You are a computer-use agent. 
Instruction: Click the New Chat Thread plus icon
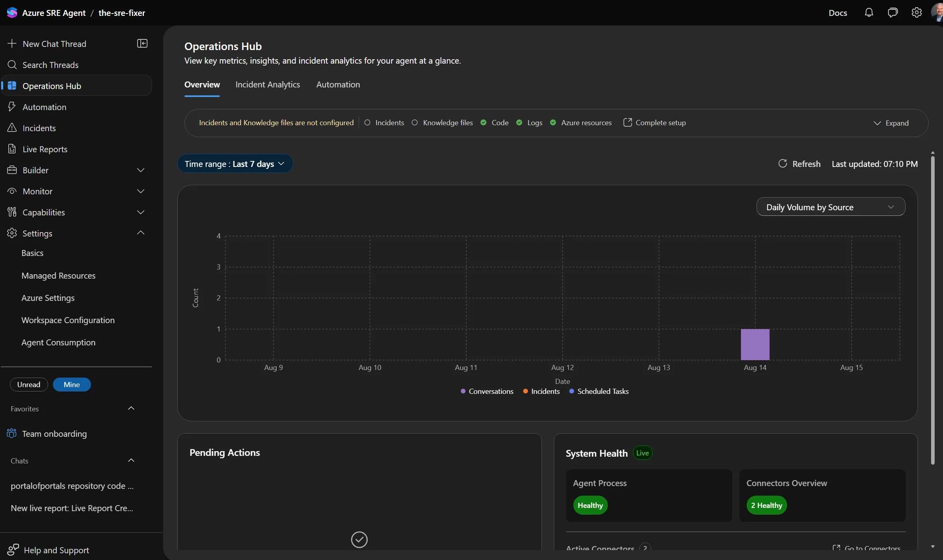click(12, 43)
